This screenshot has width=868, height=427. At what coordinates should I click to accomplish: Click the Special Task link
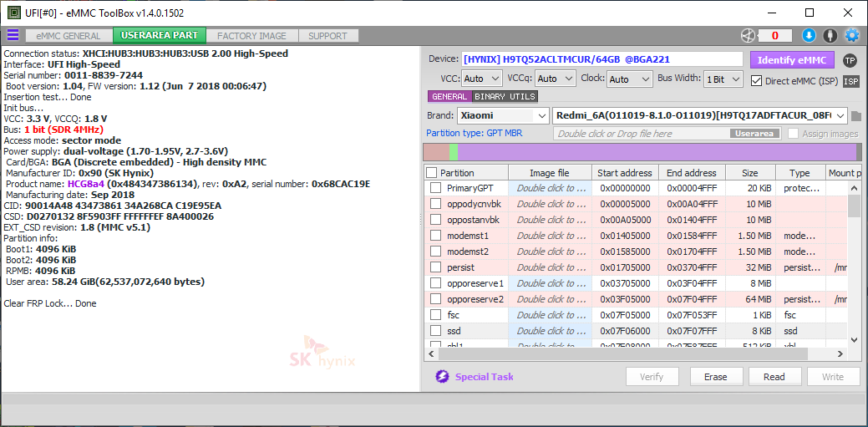pyautogui.click(x=484, y=377)
